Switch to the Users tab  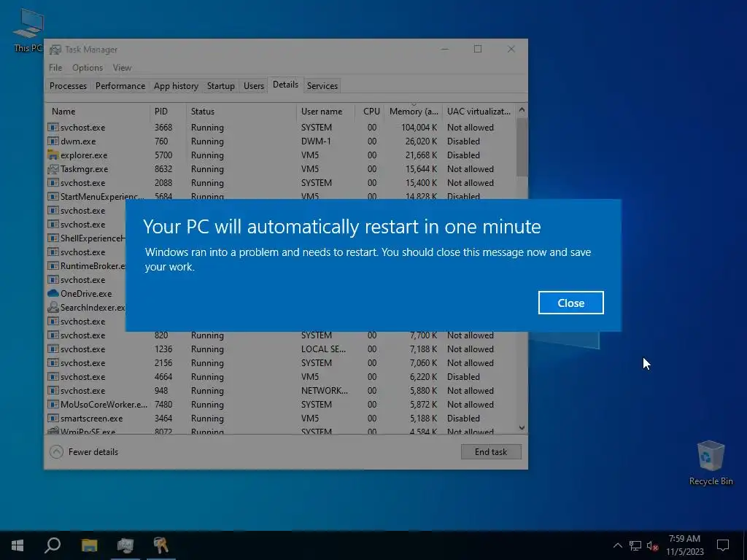[x=253, y=86]
